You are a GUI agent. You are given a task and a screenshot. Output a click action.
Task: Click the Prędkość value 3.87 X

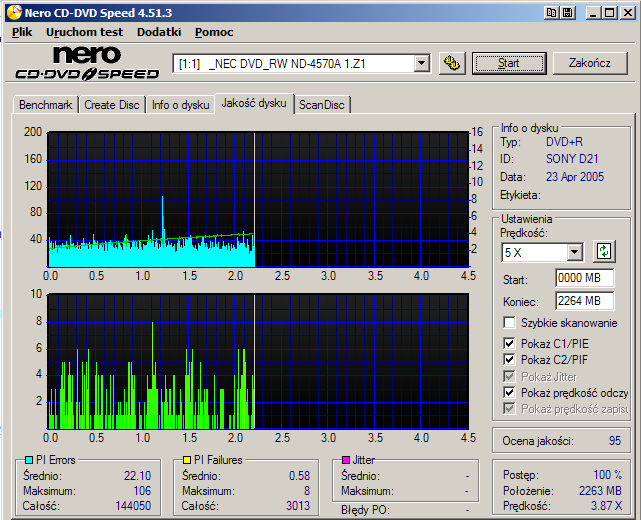(x=606, y=506)
